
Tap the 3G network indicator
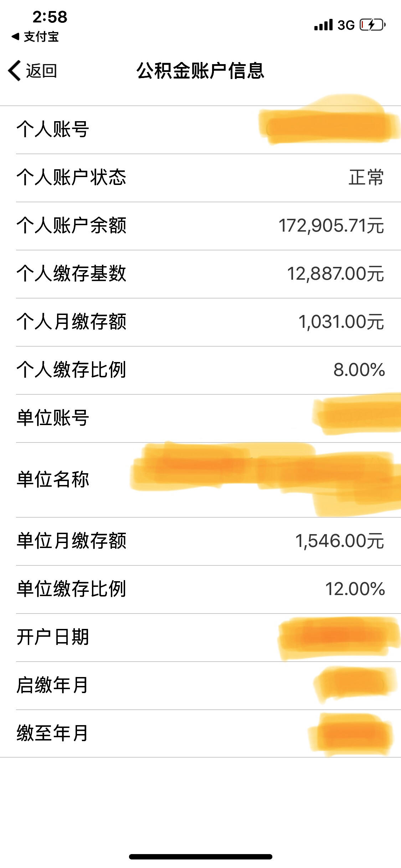346,25
